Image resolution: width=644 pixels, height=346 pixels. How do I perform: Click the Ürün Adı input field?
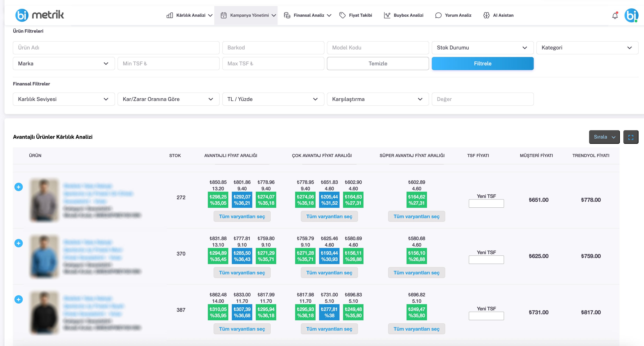(116, 48)
